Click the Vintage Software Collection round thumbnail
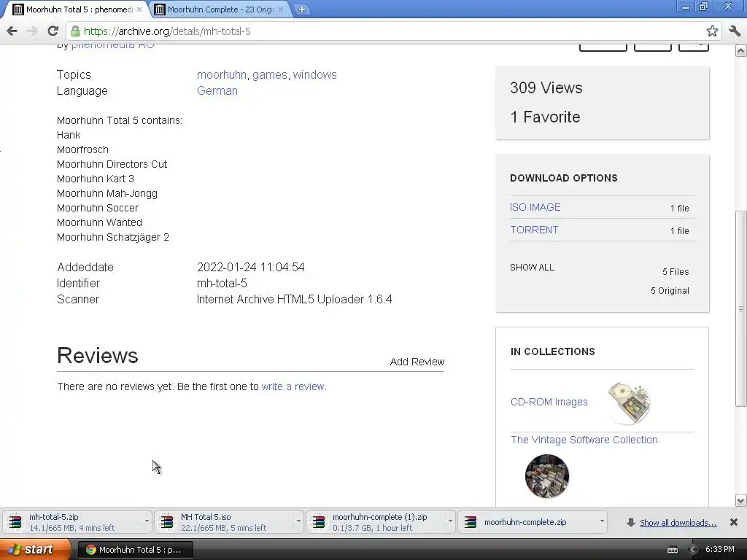The height and width of the screenshot is (560, 747). [547, 476]
